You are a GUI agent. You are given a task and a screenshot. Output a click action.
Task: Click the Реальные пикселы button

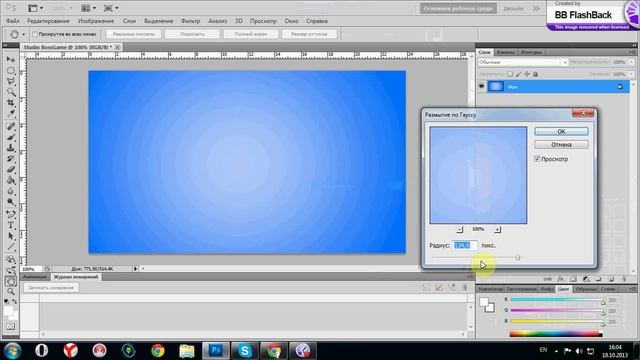click(x=133, y=34)
